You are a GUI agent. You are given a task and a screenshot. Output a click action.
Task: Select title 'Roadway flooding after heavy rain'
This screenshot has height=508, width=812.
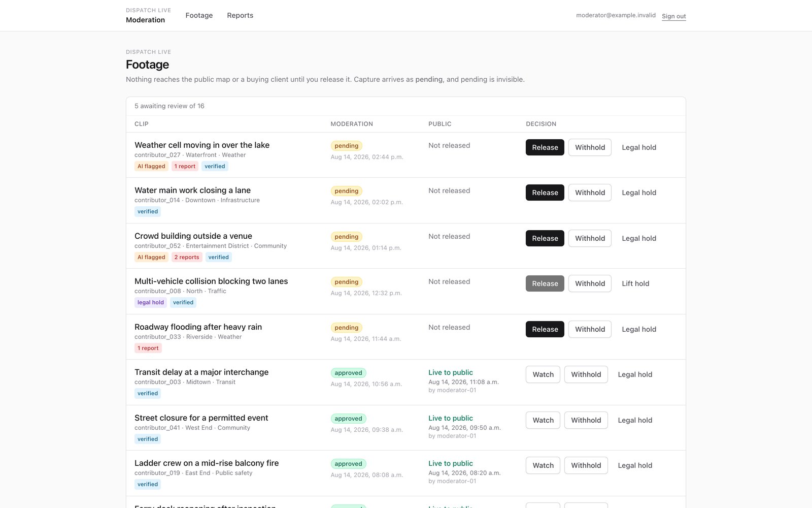[198, 327]
